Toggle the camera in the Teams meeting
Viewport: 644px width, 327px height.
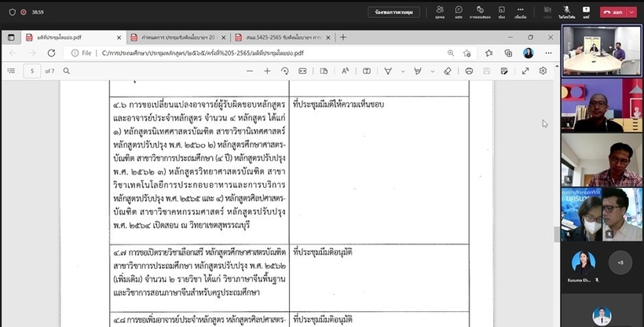[x=547, y=12]
